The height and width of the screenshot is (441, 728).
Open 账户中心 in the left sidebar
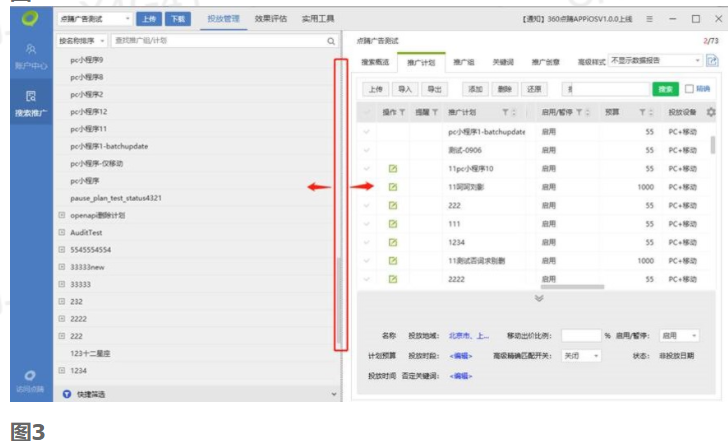(x=31, y=57)
